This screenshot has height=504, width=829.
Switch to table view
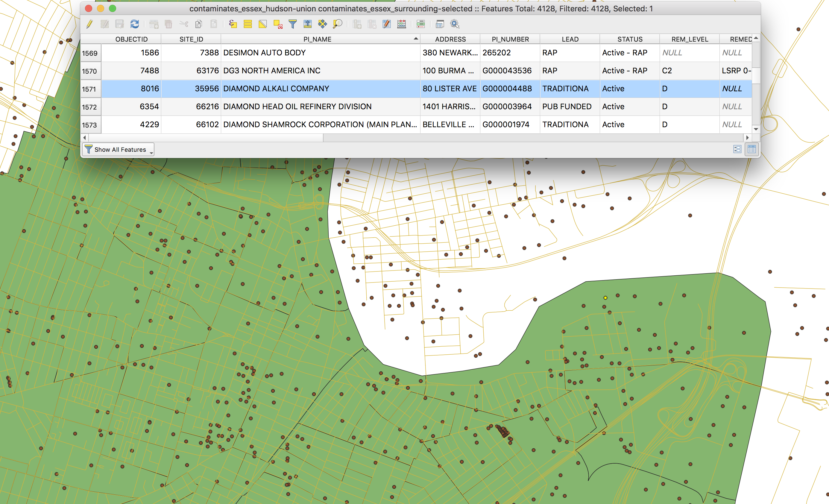click(x=751, y=149)
